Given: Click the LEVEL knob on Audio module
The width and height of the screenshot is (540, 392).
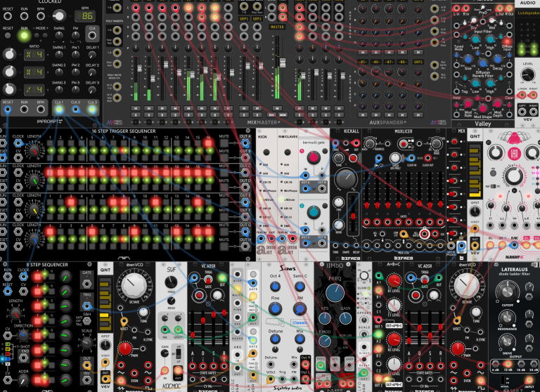Looking at the screenshot, I should [527, 74].
